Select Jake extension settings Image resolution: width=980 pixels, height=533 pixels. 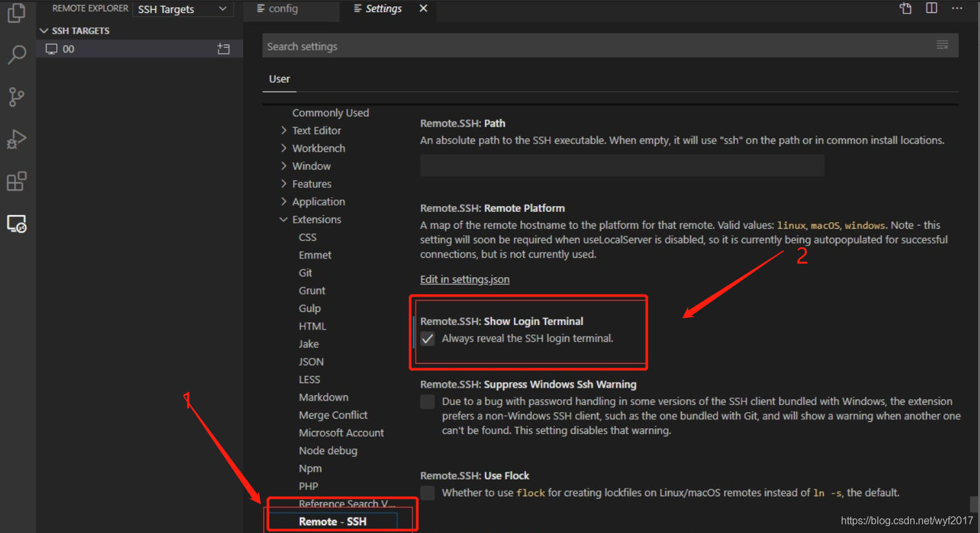tap(308, 344)
